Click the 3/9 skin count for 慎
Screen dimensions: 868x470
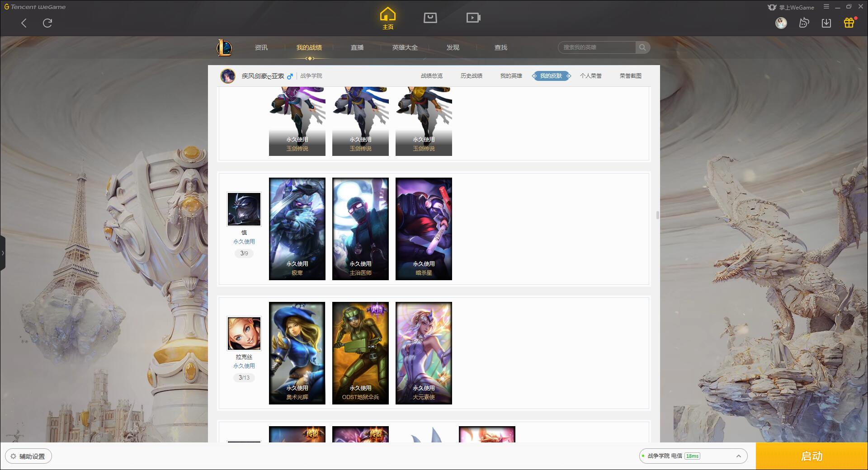pyautogui.click(x=244, y=254)
